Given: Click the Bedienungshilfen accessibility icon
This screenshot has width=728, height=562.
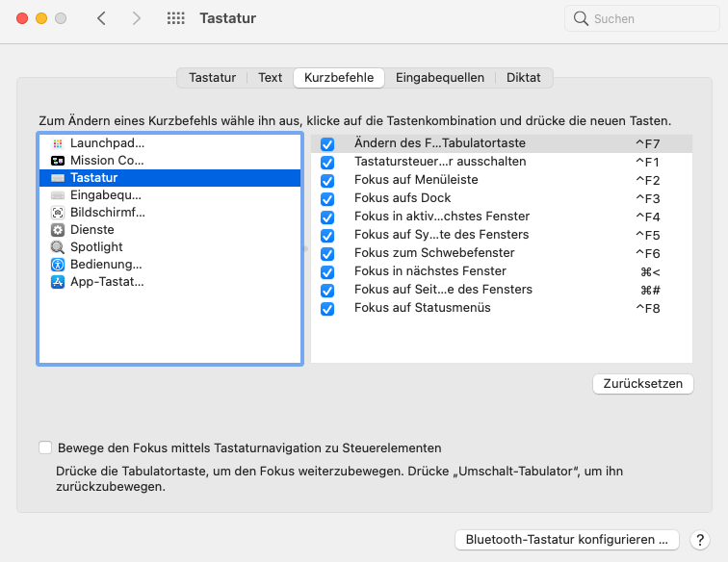Looking at the screenshot, I should 58,265.
